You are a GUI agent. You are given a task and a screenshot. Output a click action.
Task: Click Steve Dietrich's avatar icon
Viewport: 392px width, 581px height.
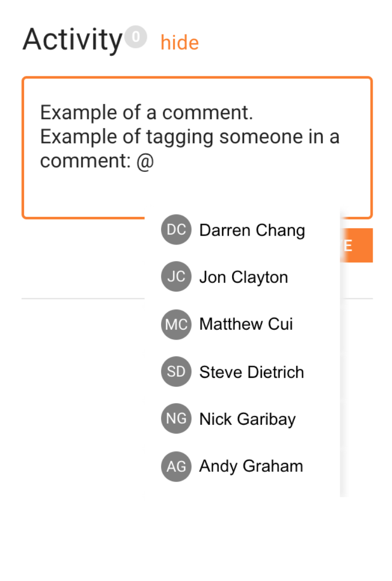pos(176,371)
